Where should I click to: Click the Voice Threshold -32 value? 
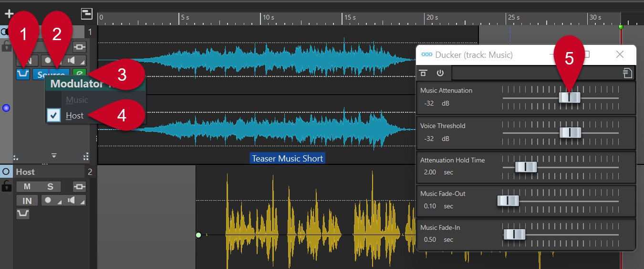pos(429,139)
